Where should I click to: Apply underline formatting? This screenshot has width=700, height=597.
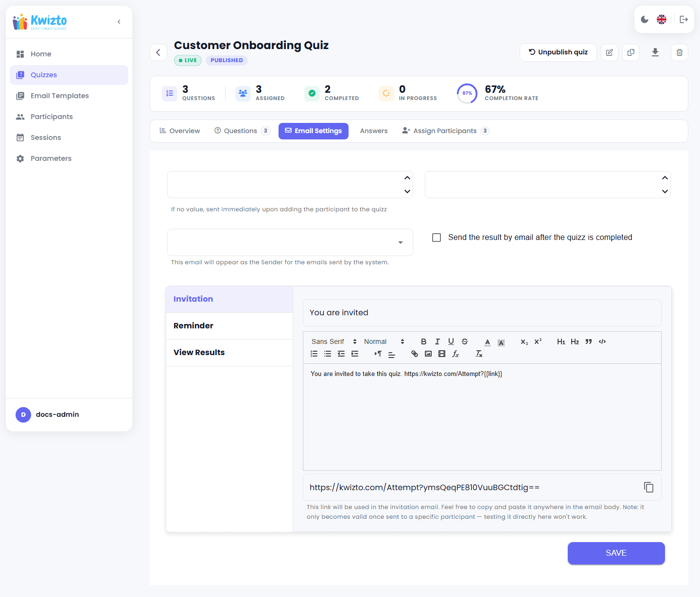(451, 341)
